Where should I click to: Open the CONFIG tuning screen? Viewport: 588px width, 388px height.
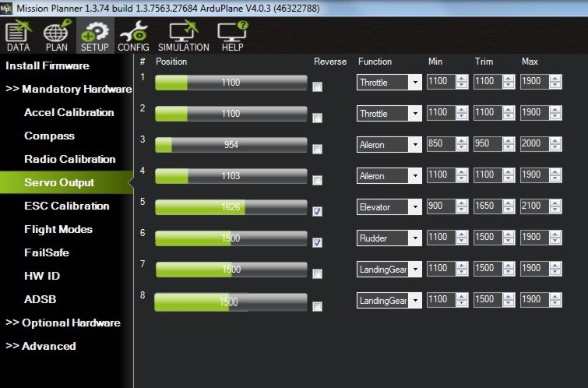[x=133, y=36]
